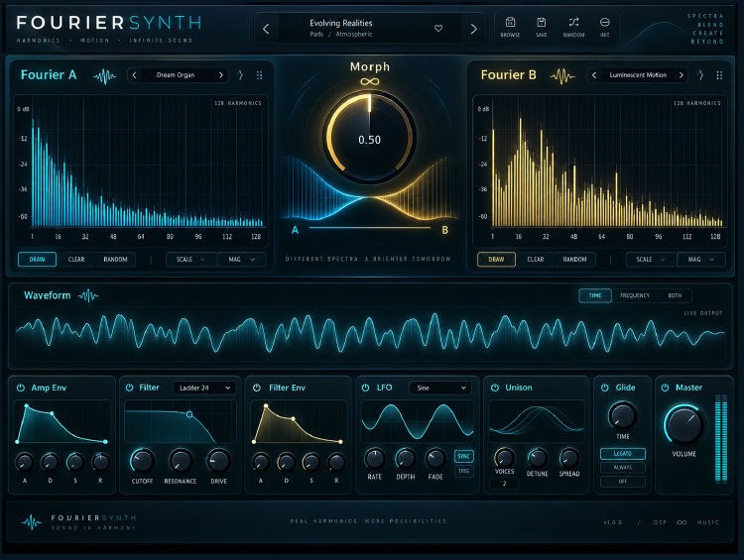
Task: Toggle the Master power button
Action: [x=666, y=388]
